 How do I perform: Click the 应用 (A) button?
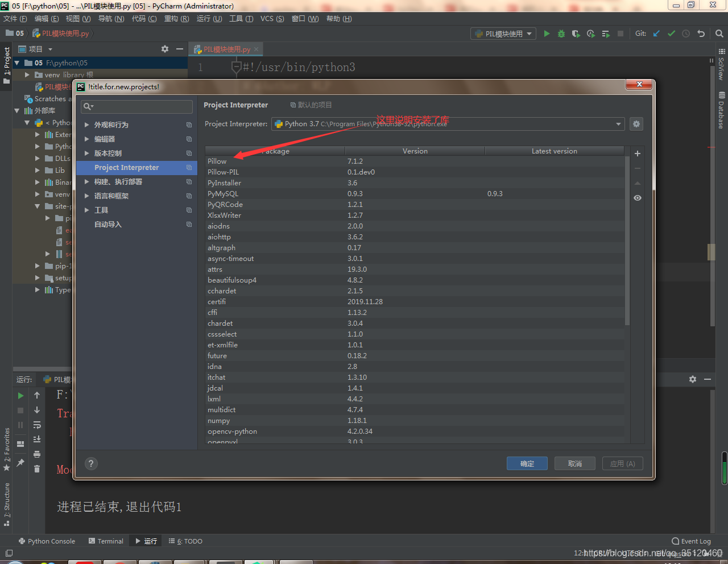623,463
